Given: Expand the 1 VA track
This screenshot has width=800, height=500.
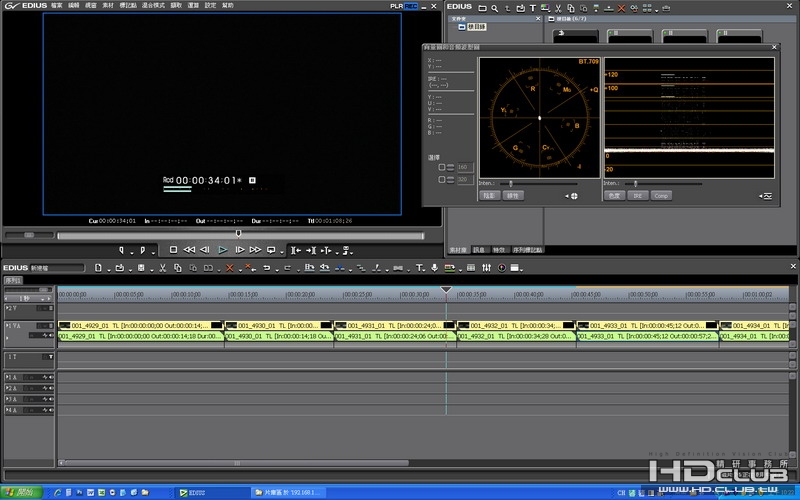Looking at the screenshot, I should click(7, 326).
